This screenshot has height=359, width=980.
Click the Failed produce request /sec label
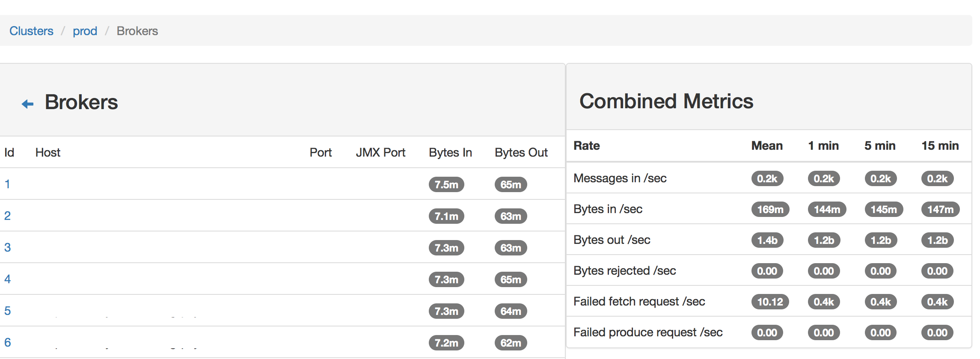tap(648, 332)
